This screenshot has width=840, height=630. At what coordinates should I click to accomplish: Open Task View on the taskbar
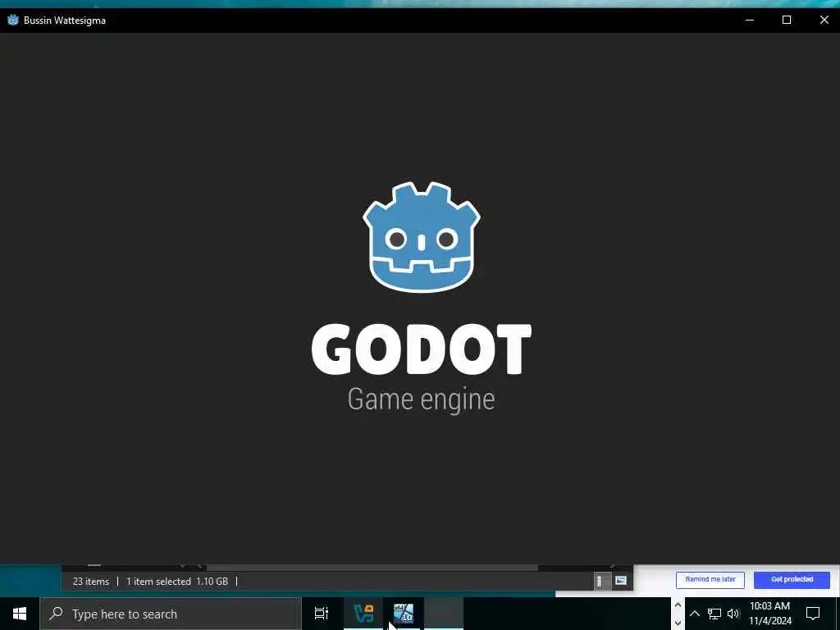[x=322, y=614]
